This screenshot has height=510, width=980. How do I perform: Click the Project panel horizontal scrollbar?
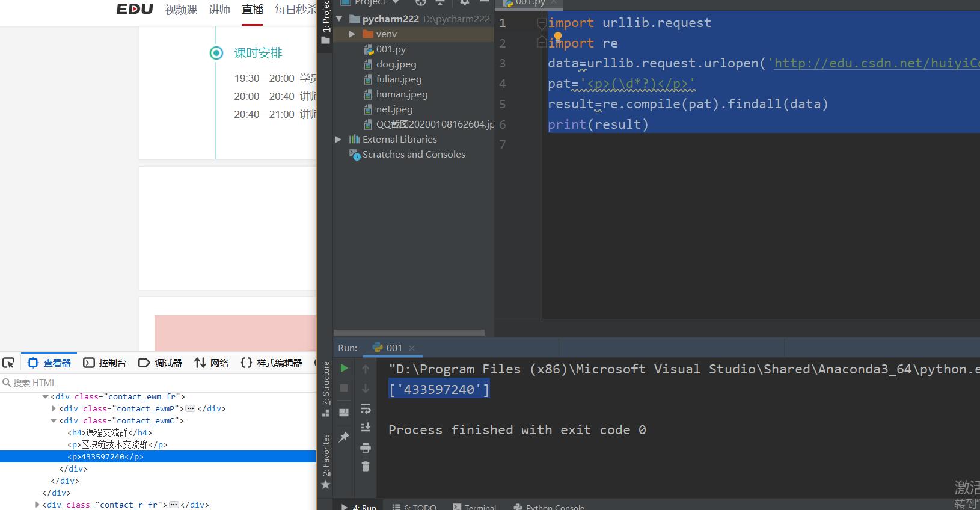409,333
